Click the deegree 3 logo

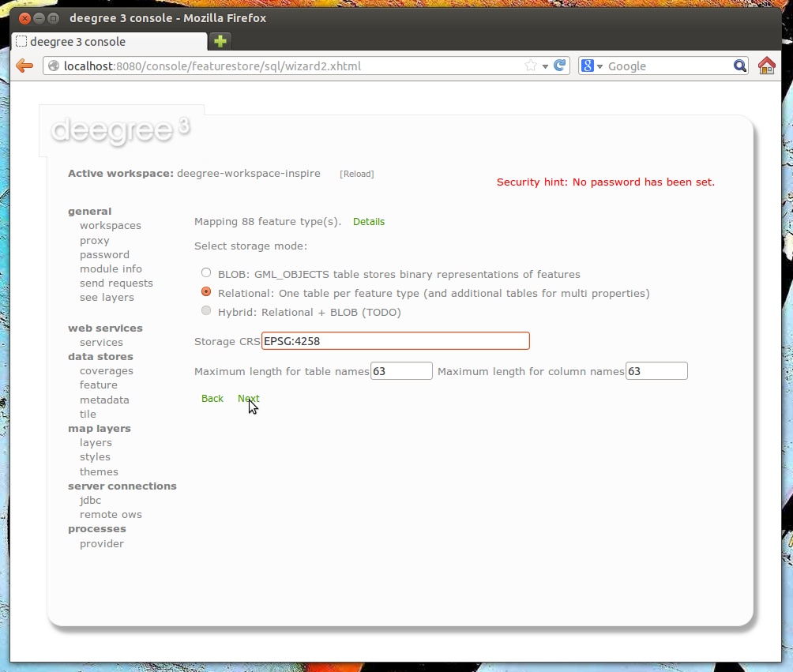click(x=120, y=130)
